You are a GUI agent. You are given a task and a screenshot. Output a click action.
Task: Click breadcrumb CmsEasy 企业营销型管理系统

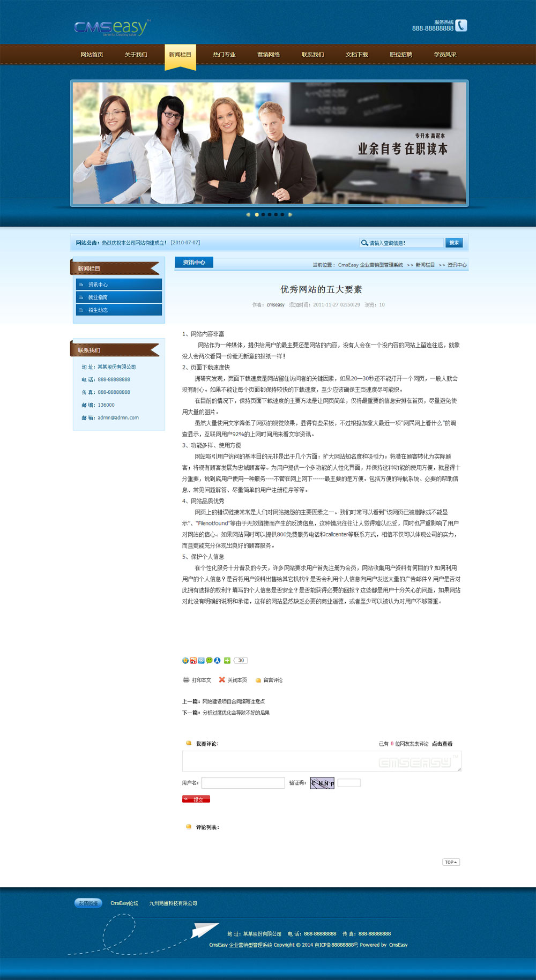click(x=370, y=265)
